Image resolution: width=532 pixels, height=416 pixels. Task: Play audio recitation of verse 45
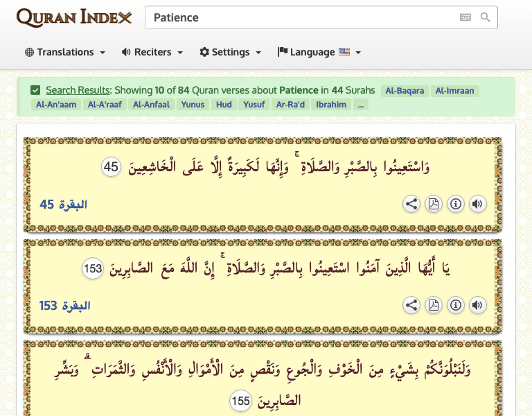(477, 205)
